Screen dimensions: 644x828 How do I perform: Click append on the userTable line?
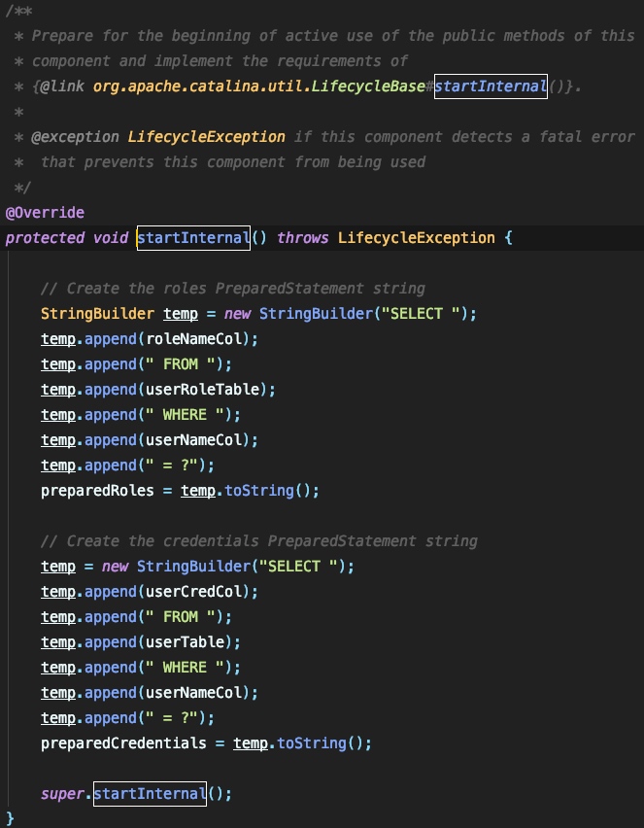point(111,642)
